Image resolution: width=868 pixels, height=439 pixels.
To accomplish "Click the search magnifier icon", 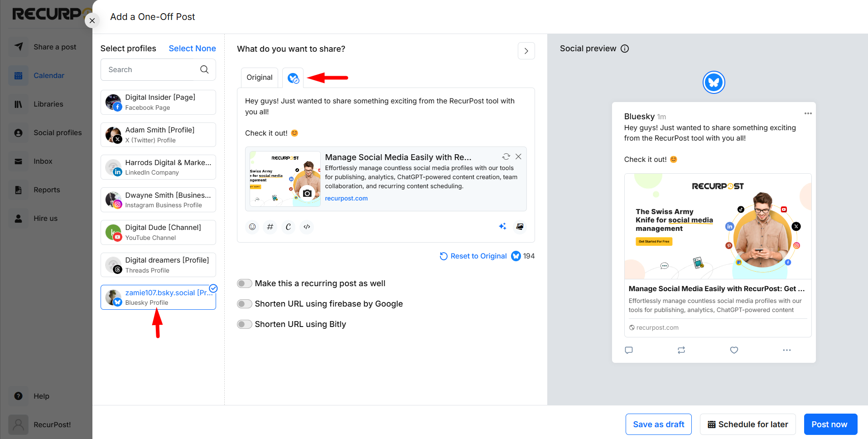I will click(x=204, y=69).
